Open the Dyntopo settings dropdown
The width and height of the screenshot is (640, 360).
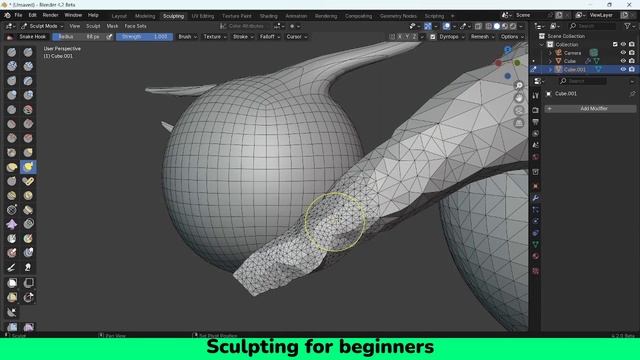452,37
